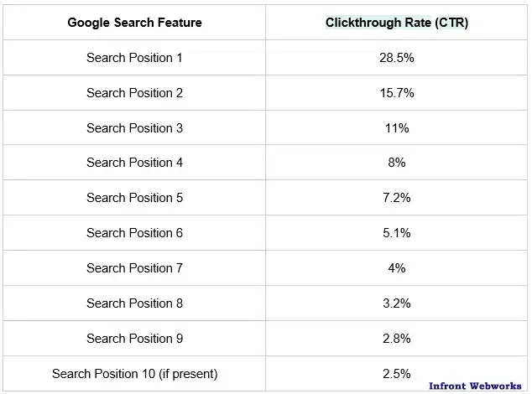The width and height of the screenshot is (532, 394).
Task: Select the Search Position 7 cell
Action: click(x=134, y=268)
